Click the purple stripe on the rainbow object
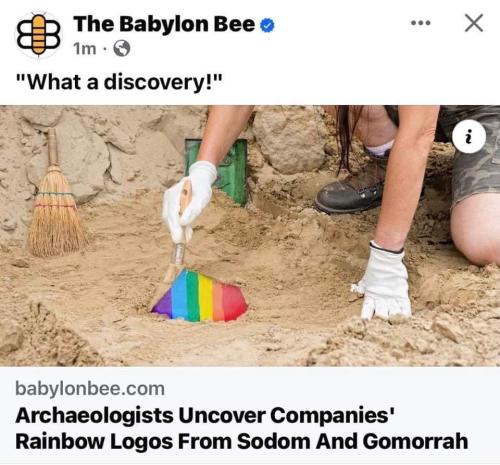The height and width of the screenshot is (465, 500). (x=164, y=303)
